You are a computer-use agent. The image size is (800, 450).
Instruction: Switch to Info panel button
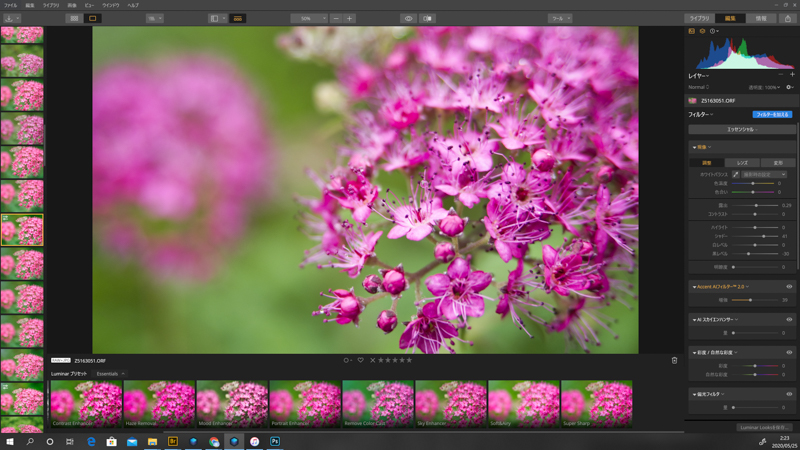point(761,18)
